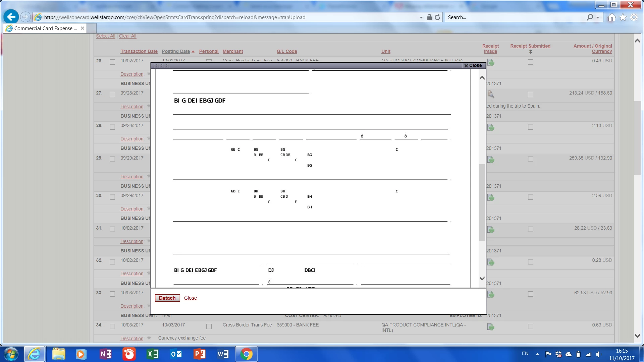The height and width of the screenshot is (362, 644).
Task: Open the magnifier receipt icon for transaction 27
Action: pos(491,95)
